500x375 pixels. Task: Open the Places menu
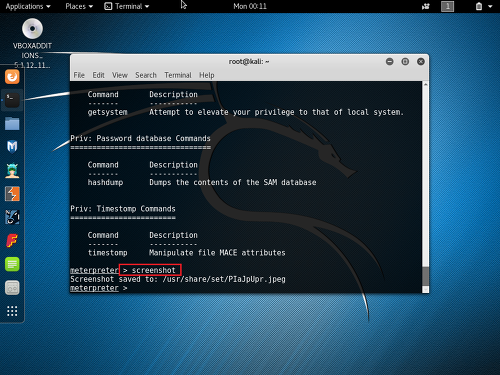(79, 6)
